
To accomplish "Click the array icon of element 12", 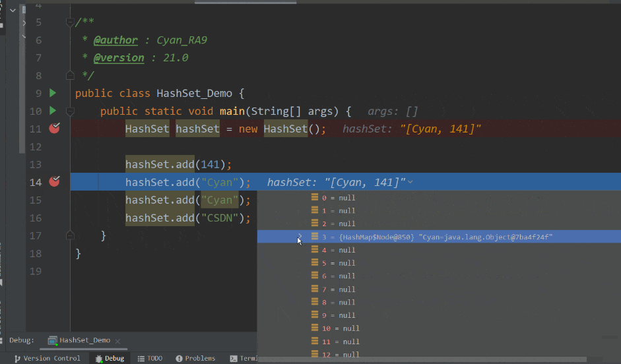I will [315, 353].
